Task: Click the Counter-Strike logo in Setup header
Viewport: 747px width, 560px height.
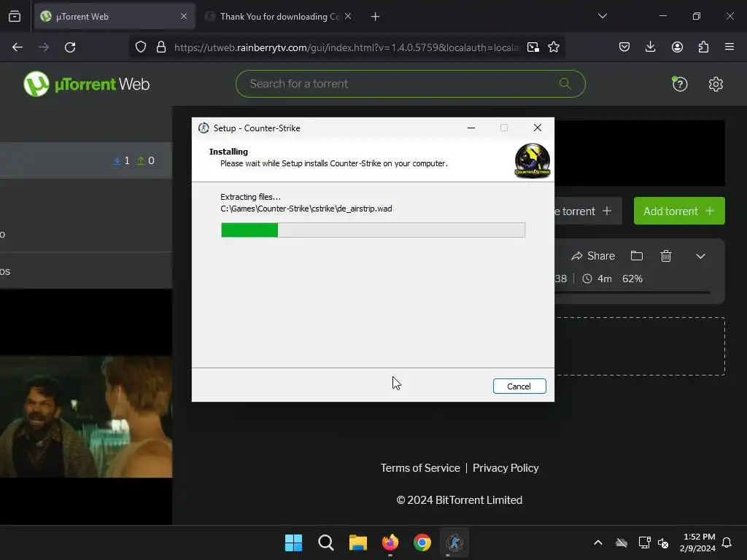Action: (x=532, y=161)
